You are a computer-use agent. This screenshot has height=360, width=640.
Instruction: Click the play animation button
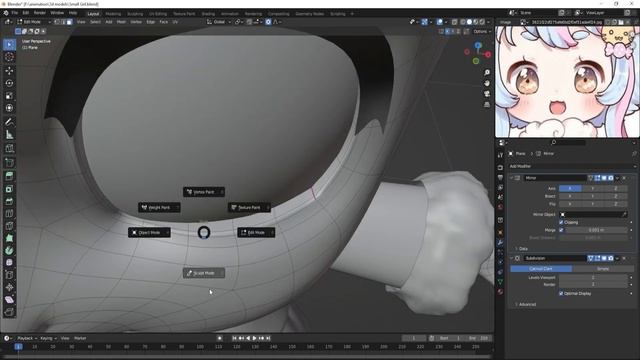point(255,338)
